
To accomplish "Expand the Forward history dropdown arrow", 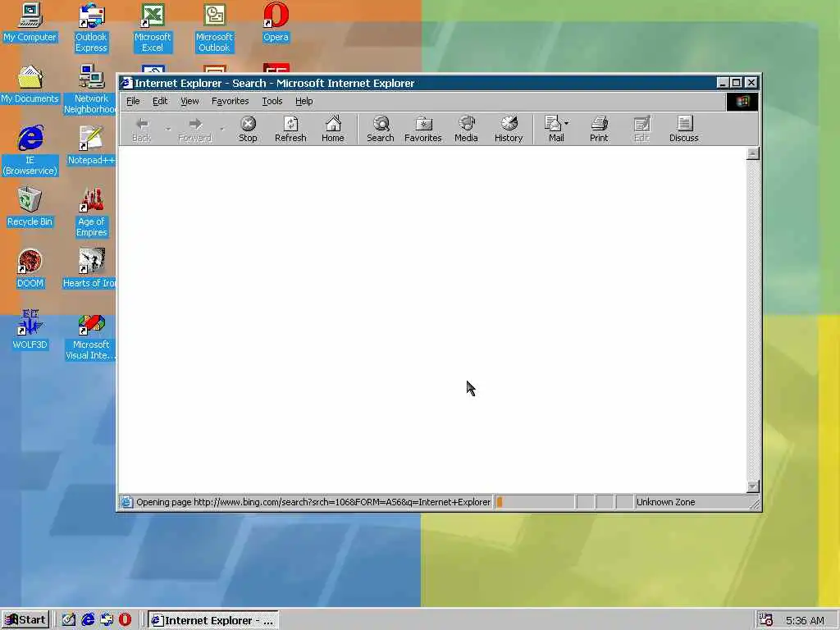I will 221,129.
